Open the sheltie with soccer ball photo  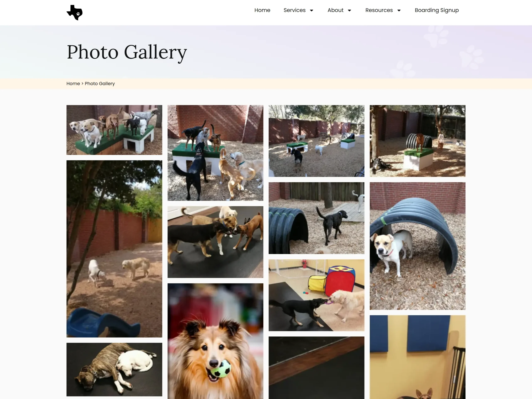click(x=215, y=341)
